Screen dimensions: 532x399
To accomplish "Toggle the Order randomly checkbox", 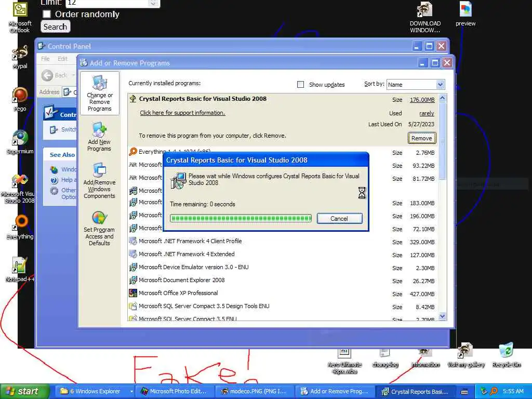I will tap(47, 14).
